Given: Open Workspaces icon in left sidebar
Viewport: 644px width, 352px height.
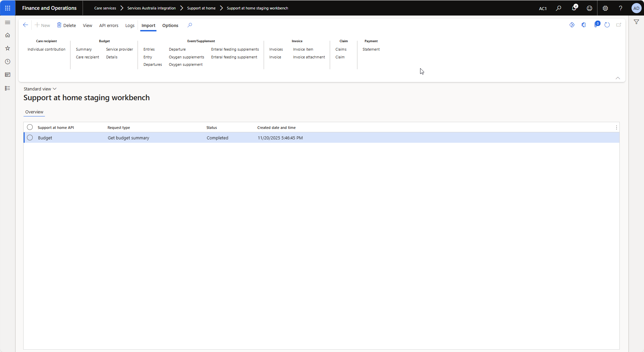Looking at the screenshot, I should [x=7, y=75].
